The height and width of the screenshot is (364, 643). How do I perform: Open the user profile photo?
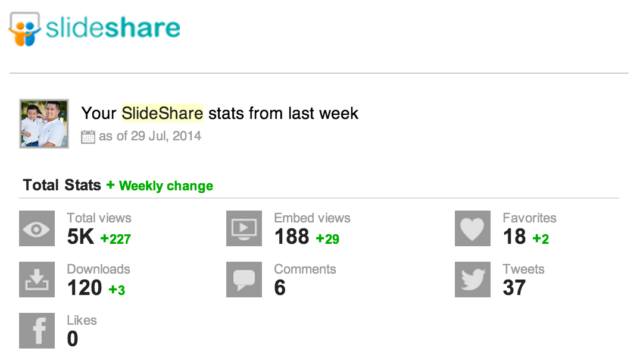click(44, 124)
